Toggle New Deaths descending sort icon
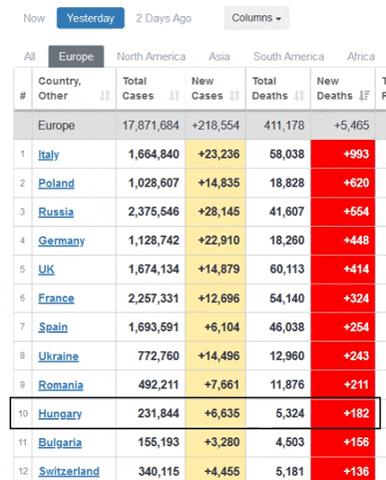Image resolution: width=386 pixels, height=480 pixels. coord(364,96)
